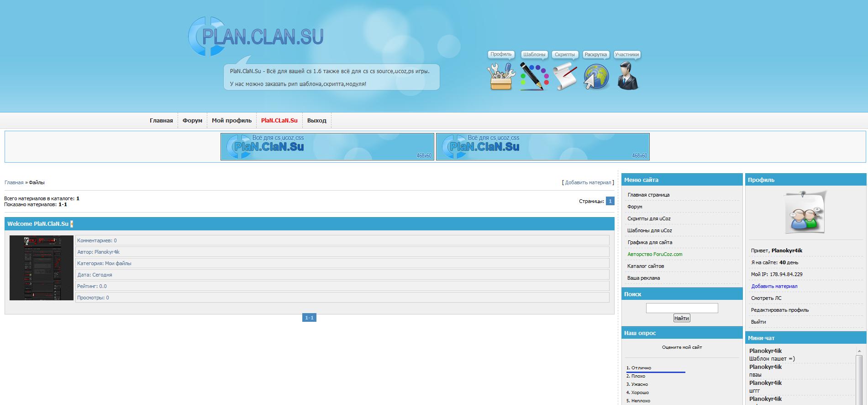Click the second PlaN.ClaN.Su 468x60 banner
This screenshot has width=868, height=405.
(543, 147)
